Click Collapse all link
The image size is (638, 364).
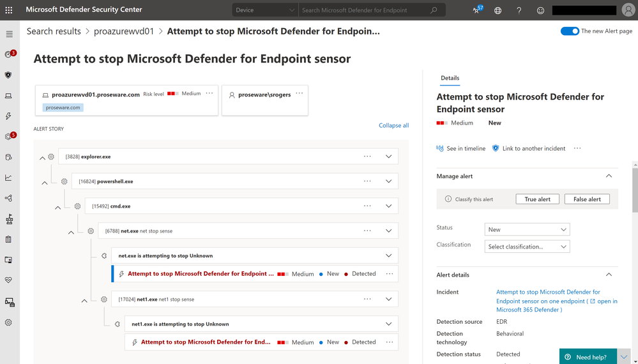pyautogui.click(x=393, y=125)
